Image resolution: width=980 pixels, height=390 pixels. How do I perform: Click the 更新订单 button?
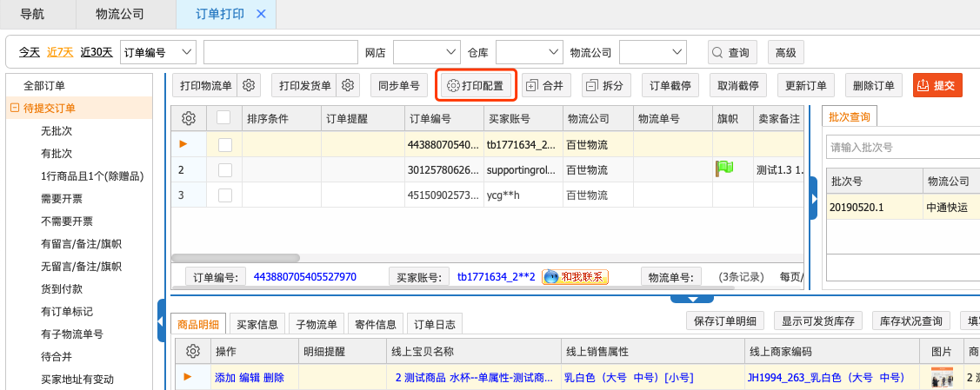[x=805, y=85]
